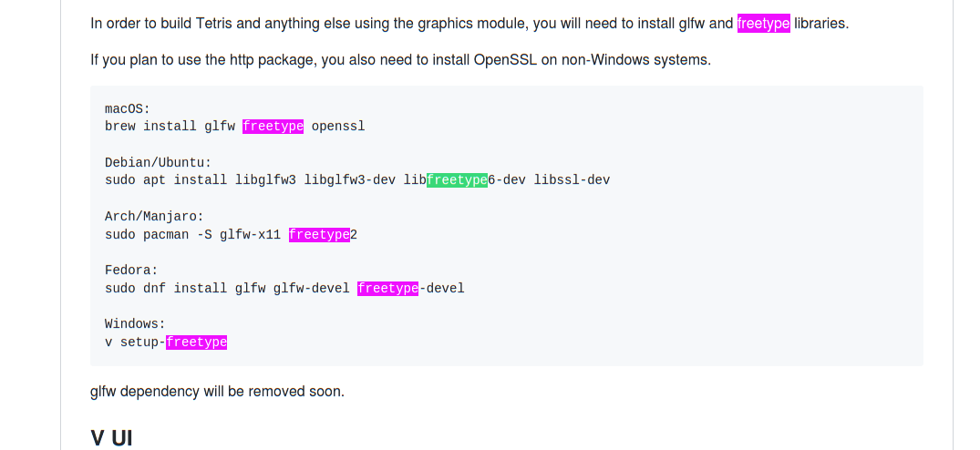This screenshot has width=980, height=450.
Task: Click highlighted "freetype" in the pacman command
Action: click(x=319, y=235)
